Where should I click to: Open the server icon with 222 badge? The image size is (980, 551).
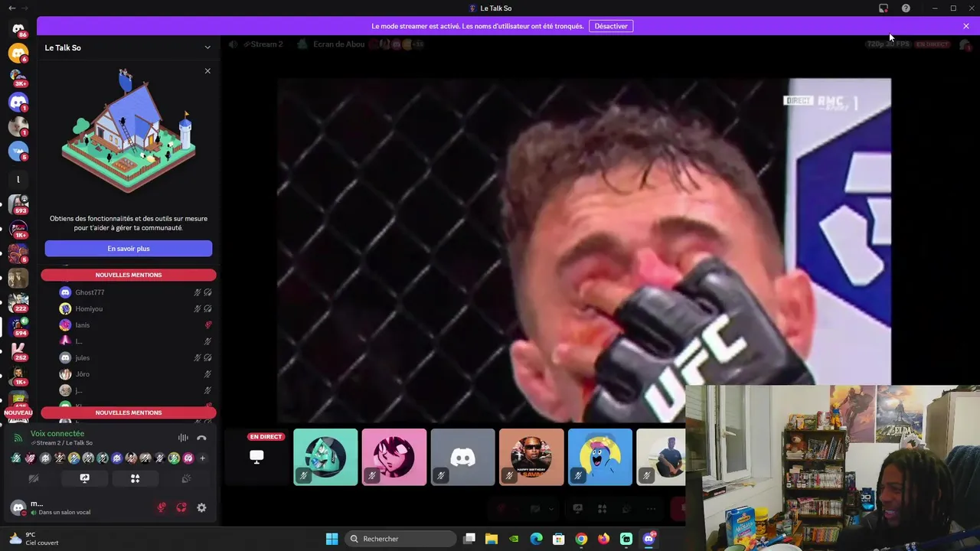click(x=18, y=302)
